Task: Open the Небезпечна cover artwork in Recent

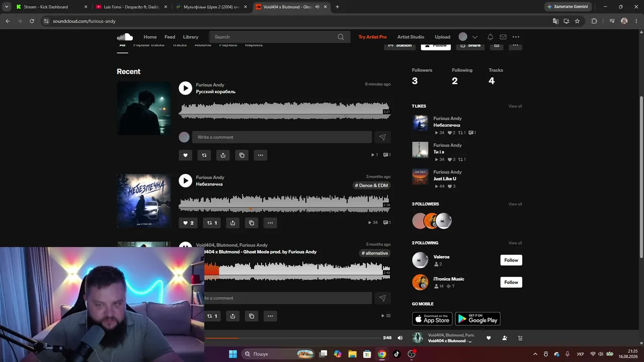Action: (144, 201)
